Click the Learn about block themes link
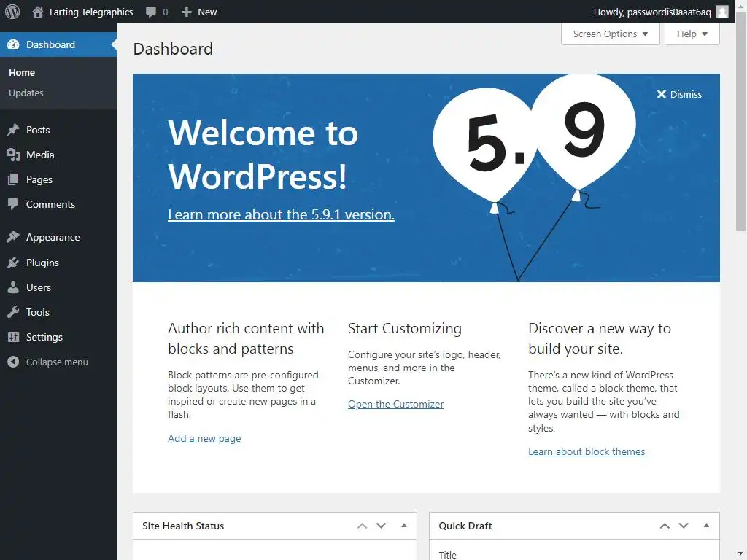Image resolution: width=747 pixels, height=560 pixels. click(x=587, y=451)
